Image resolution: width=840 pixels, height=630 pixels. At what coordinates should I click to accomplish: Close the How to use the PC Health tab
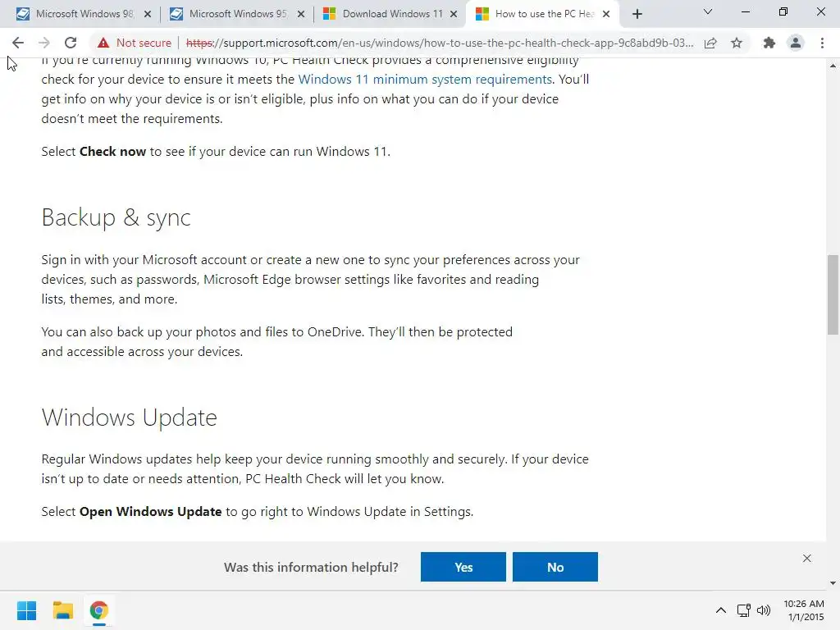click(x=606, y=15)
